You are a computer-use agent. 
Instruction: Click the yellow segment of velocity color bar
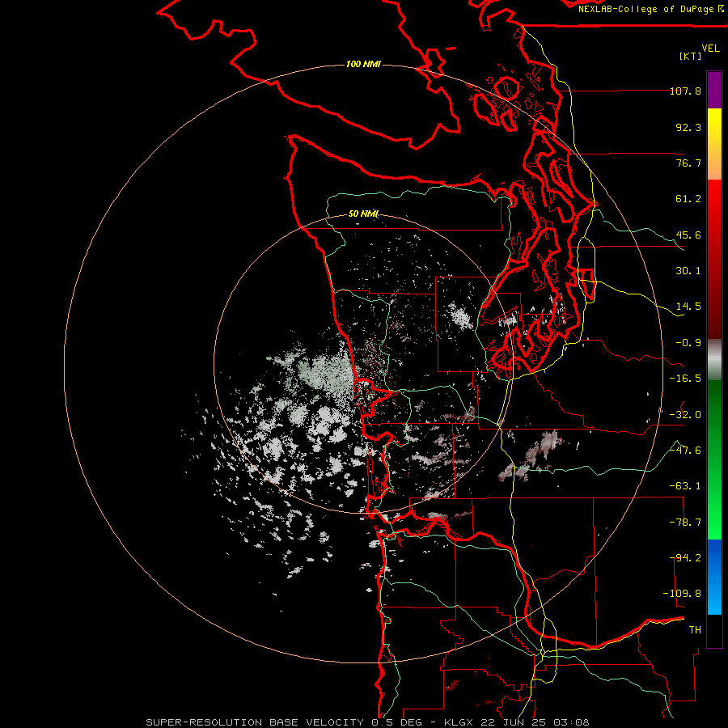714,144
